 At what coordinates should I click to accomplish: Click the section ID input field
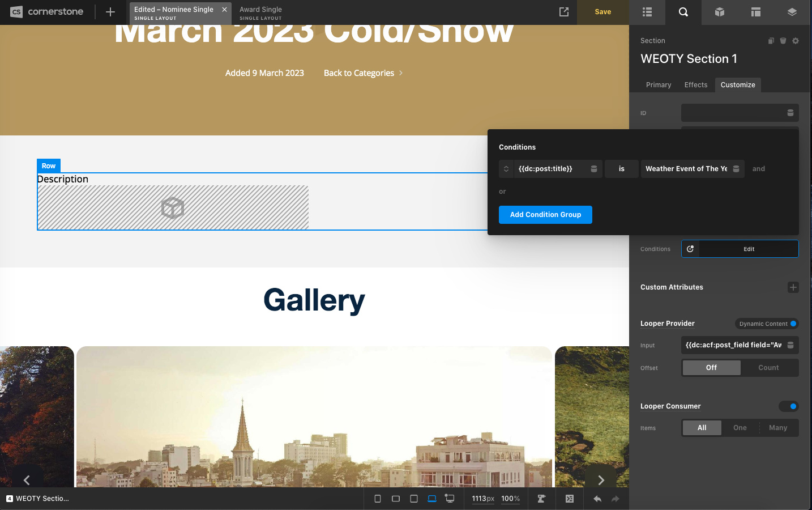pos(733,113)
